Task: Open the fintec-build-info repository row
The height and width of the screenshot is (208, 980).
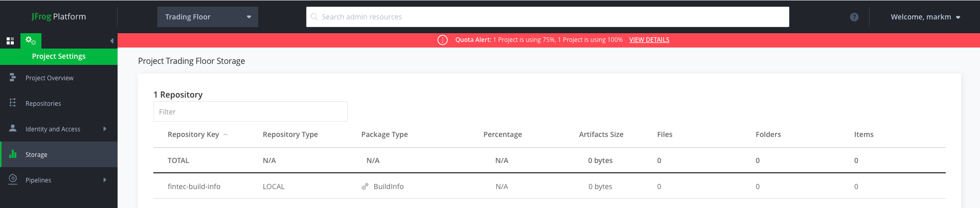Action: pos(194,187)
